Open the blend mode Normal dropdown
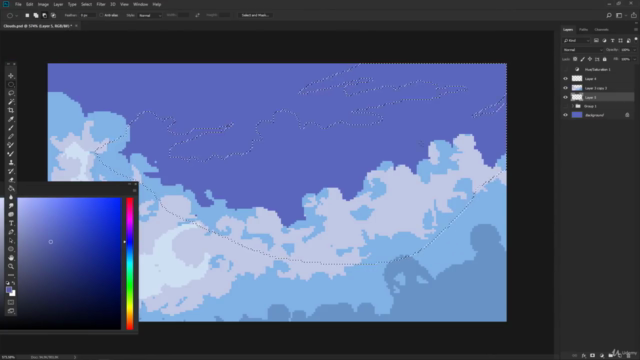Screen dimensions: 640x360 [x=582, y=50]
